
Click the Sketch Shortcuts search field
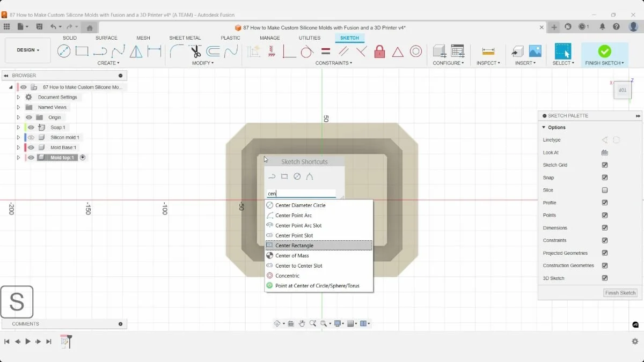[x=302, y=194]
